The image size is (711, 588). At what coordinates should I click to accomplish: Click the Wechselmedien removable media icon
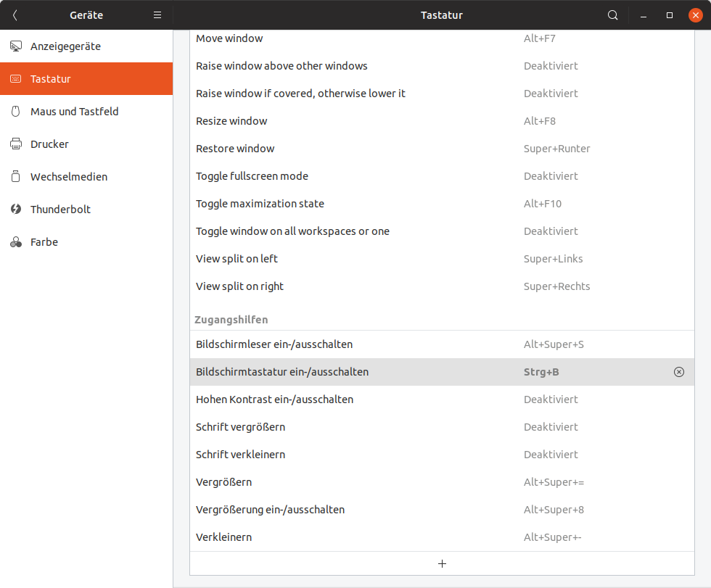coord(16,177)
